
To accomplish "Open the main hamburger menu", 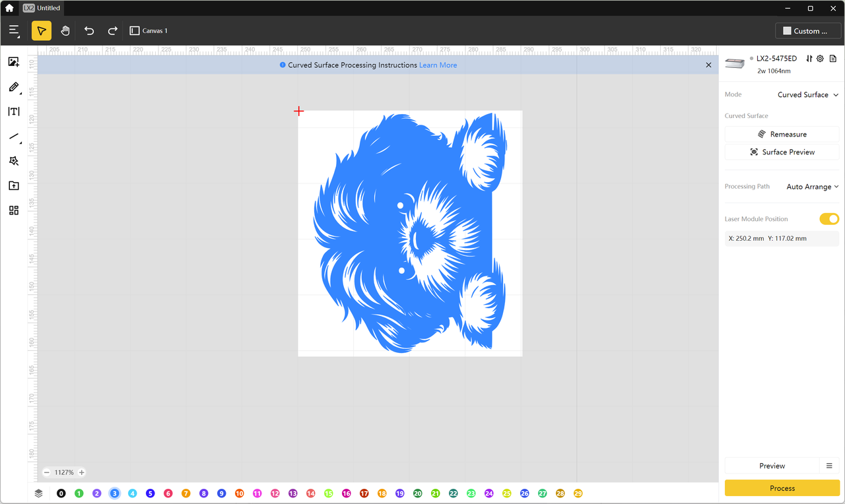I will pyautogui.click(x=14, y=31).
